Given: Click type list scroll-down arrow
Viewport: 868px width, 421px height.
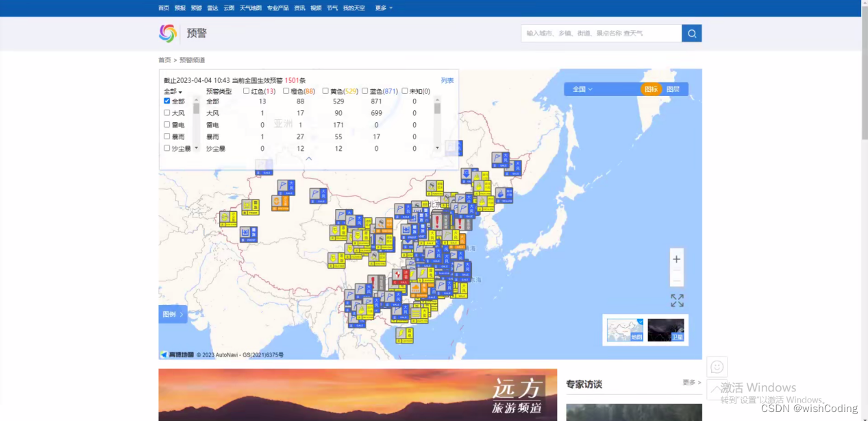Looking at the screenshot, I should point(196,147).
